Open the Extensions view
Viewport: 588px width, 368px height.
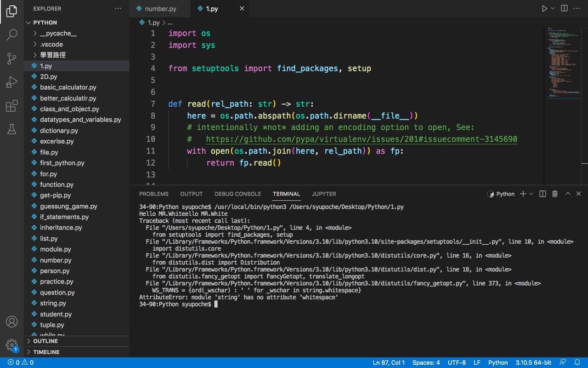(12, 106)
